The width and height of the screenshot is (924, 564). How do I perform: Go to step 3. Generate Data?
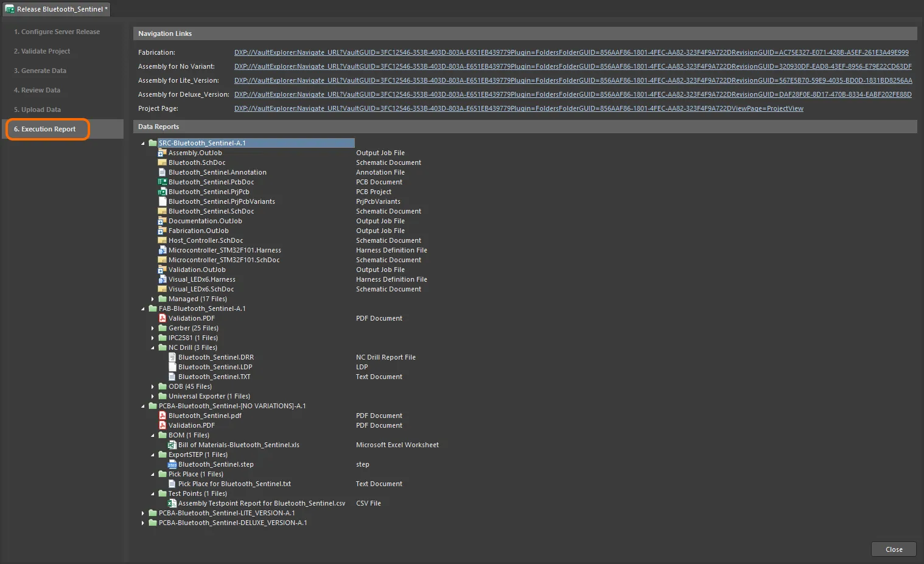click(x=40, y=71)
